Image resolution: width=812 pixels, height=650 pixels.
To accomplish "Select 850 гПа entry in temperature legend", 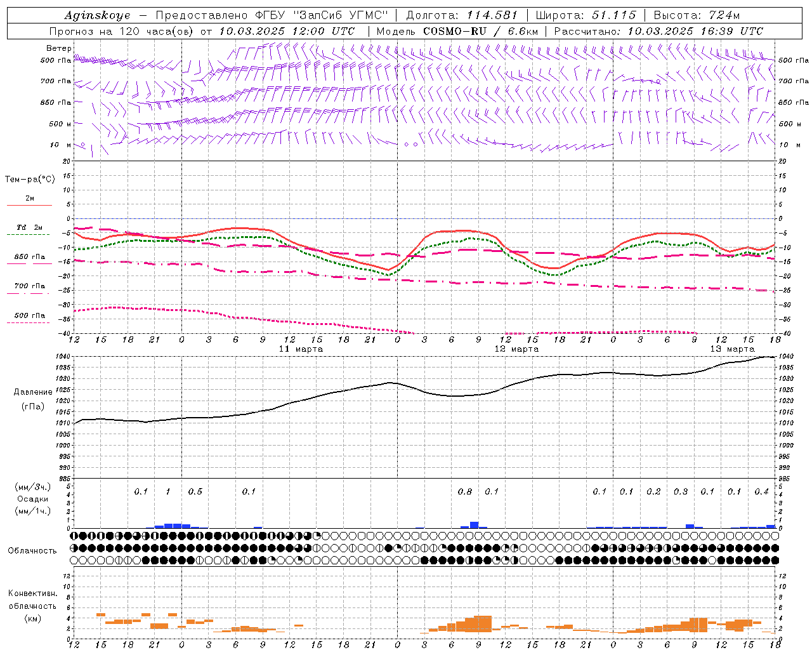I will pos(30,257).
